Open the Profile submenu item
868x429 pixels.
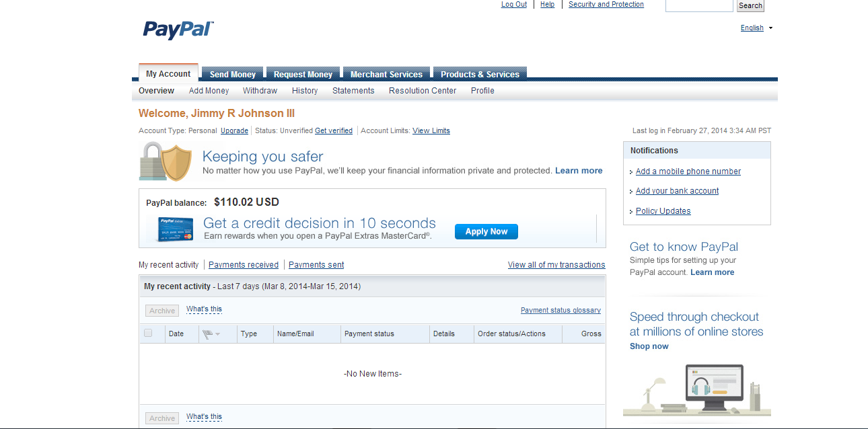[x=482, y=91]
